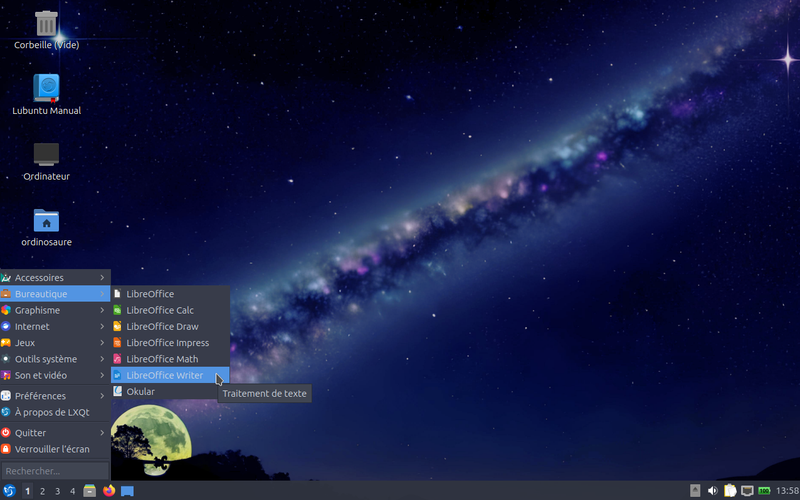This screenshot has width=800, height=500.
Task: Switch to virtual desktop 4
Action: (x=72, y=491)
